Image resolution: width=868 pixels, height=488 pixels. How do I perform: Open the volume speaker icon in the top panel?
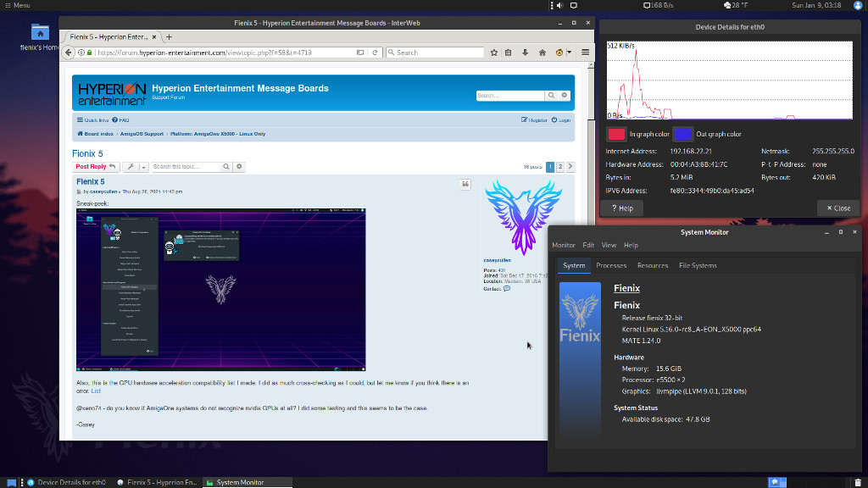[x=559, y=5]
